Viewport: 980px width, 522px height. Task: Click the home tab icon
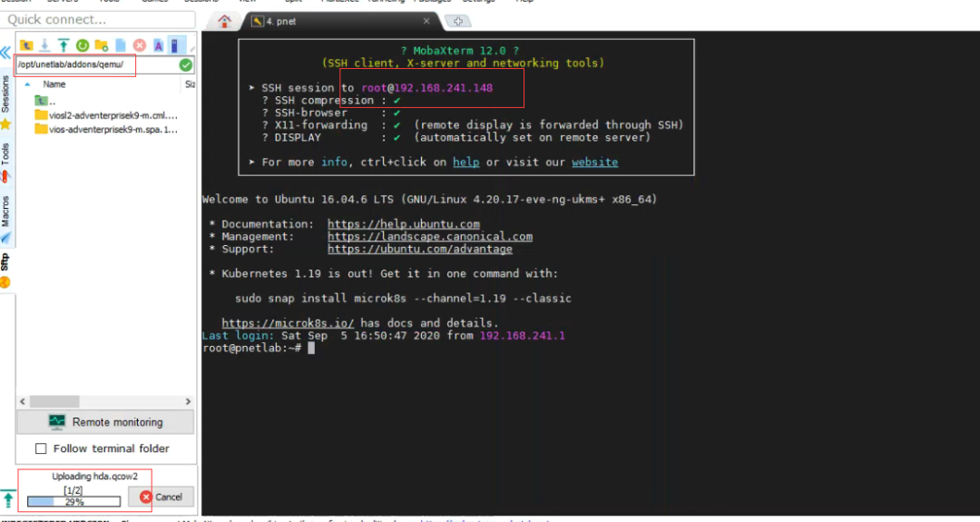224,21
